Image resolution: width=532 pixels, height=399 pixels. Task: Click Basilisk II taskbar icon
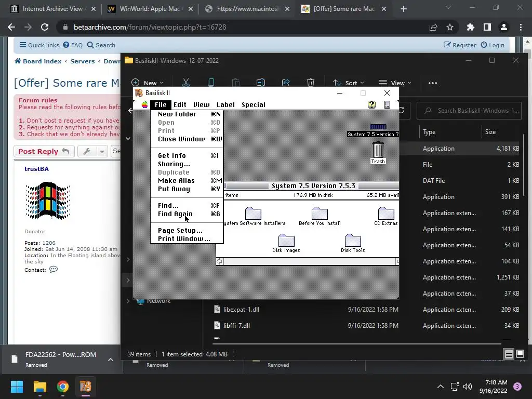click(86, 387)
